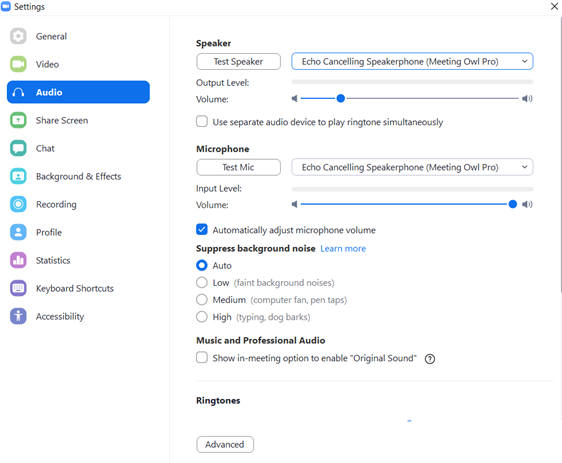This screenshot has height=463, width=562.
Task: Open the purple Statistics chart icon
Action: (x=18, y=260)
